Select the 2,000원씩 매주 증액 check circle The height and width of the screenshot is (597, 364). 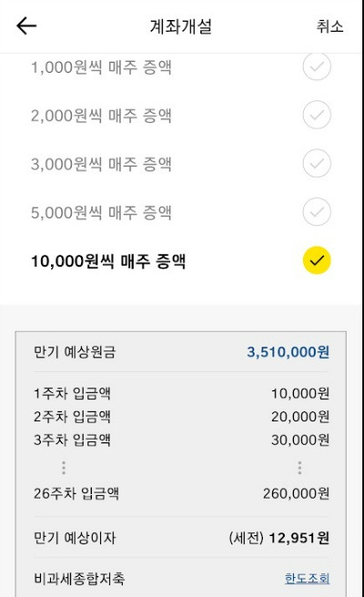(317, 115)
